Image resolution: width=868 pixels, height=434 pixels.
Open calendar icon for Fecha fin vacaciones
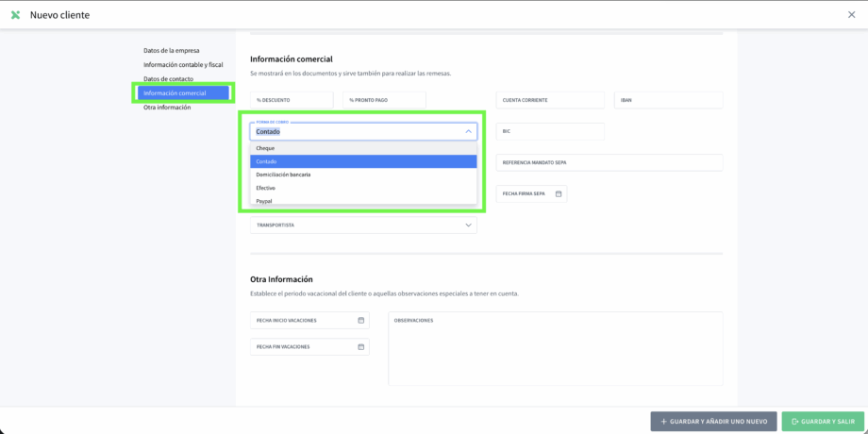point(360,347)
